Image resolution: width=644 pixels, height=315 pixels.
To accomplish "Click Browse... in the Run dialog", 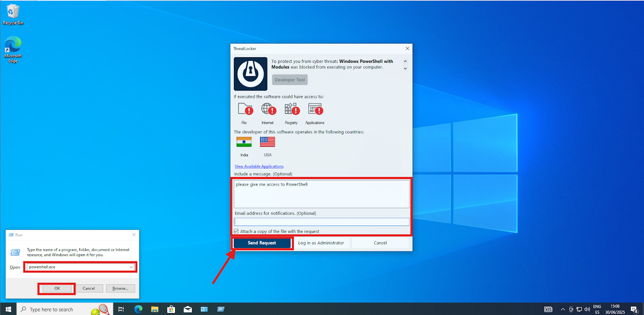I will pos(120,288).
